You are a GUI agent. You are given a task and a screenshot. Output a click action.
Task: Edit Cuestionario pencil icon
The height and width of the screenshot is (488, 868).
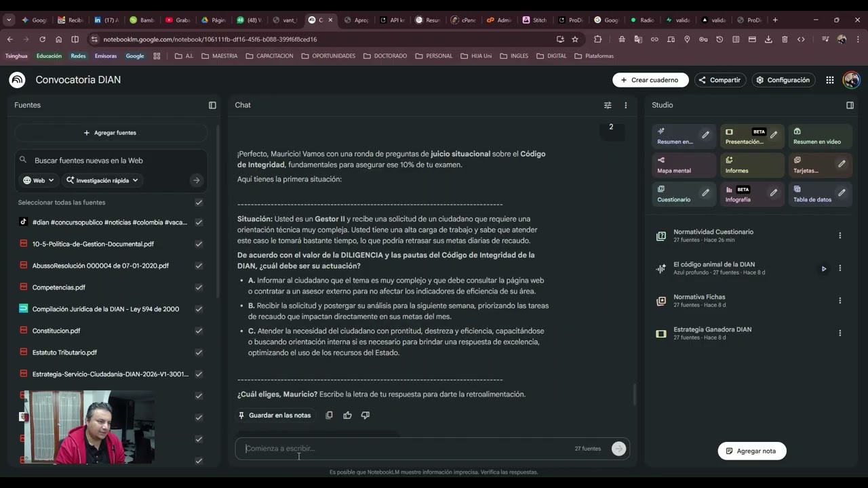705,193
